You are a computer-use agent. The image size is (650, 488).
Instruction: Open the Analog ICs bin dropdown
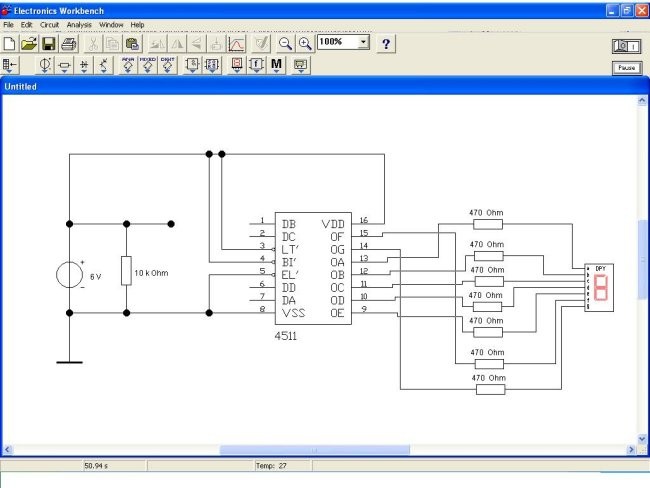[x=128, y=65]
